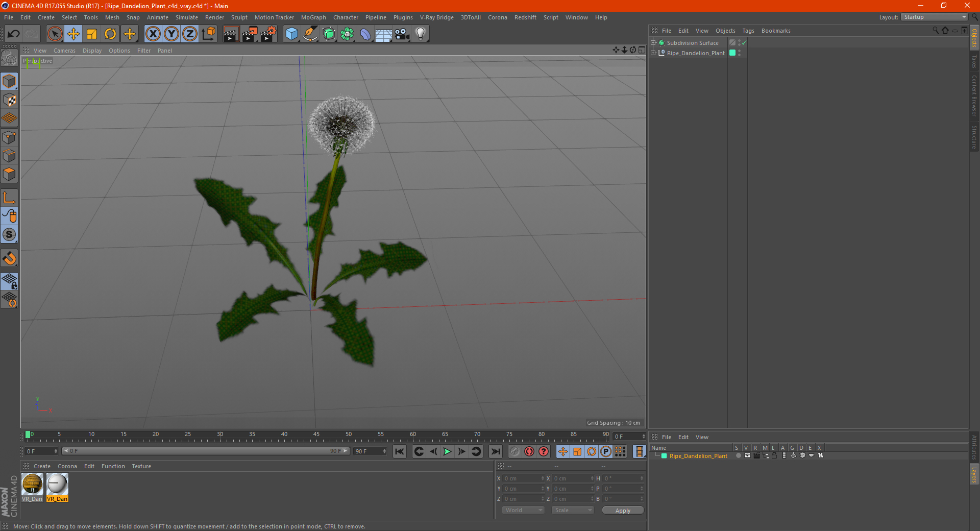The width and height of the screenshot is (980, 531).
Task: Open material manager Texture menu
Action: pos(141,466)
